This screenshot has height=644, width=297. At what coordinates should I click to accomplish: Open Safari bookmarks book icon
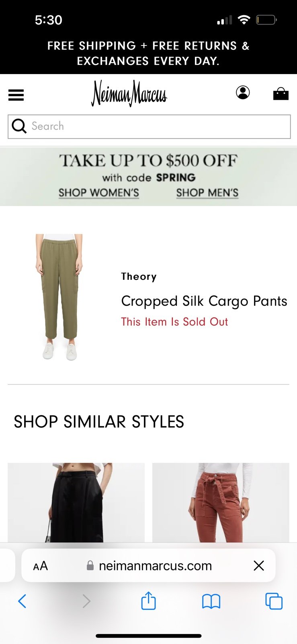coord(211,601)
